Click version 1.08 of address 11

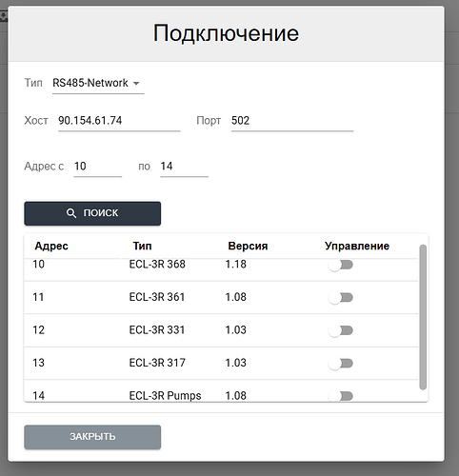tap(236, 297)
